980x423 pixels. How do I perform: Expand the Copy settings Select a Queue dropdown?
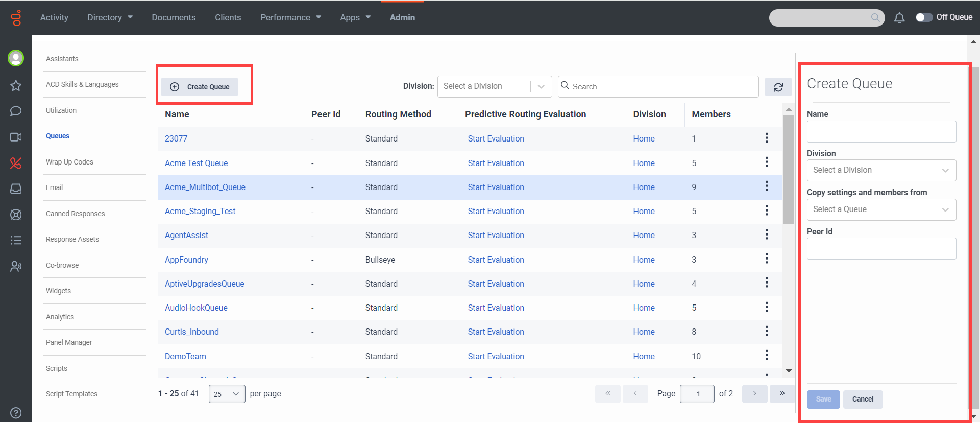881,209
